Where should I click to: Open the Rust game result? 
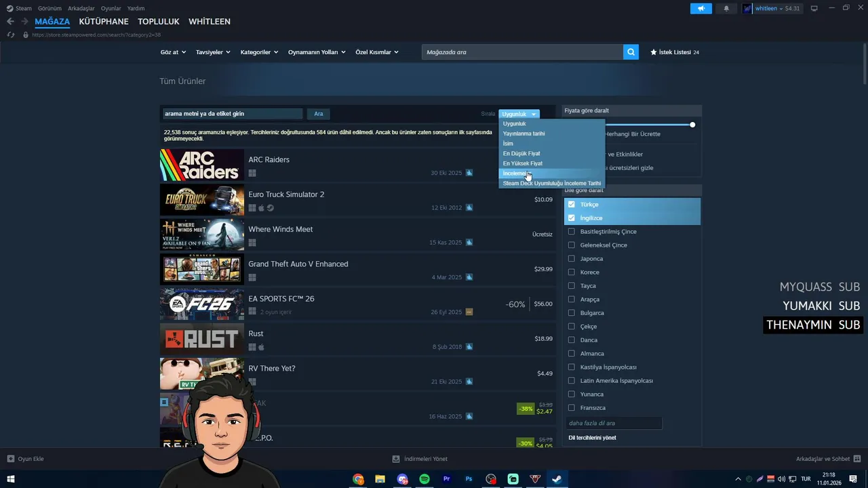pyautogui.click(x=357, y=339)
